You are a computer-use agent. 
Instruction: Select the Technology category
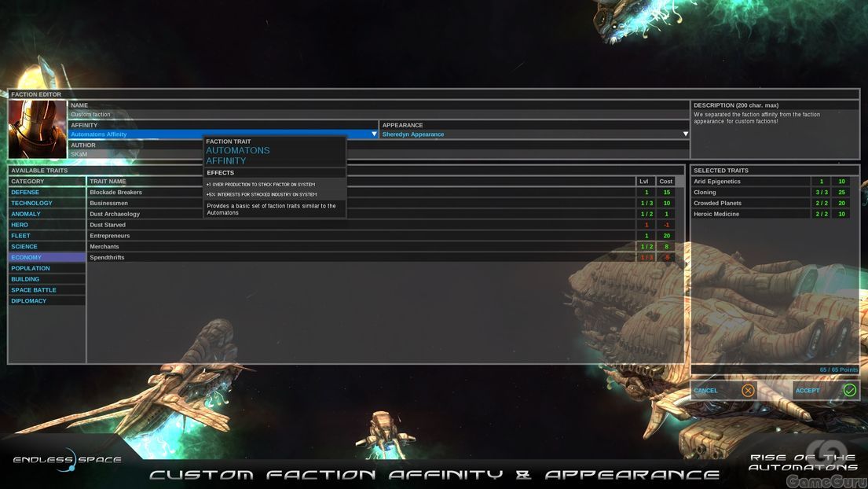[x=47, y=204]
